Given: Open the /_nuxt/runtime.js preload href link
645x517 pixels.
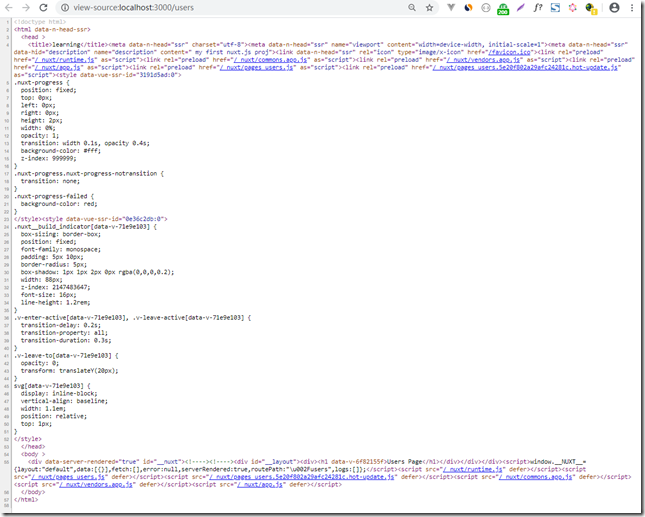Looking at the screenshot, I should pos(66,60).
